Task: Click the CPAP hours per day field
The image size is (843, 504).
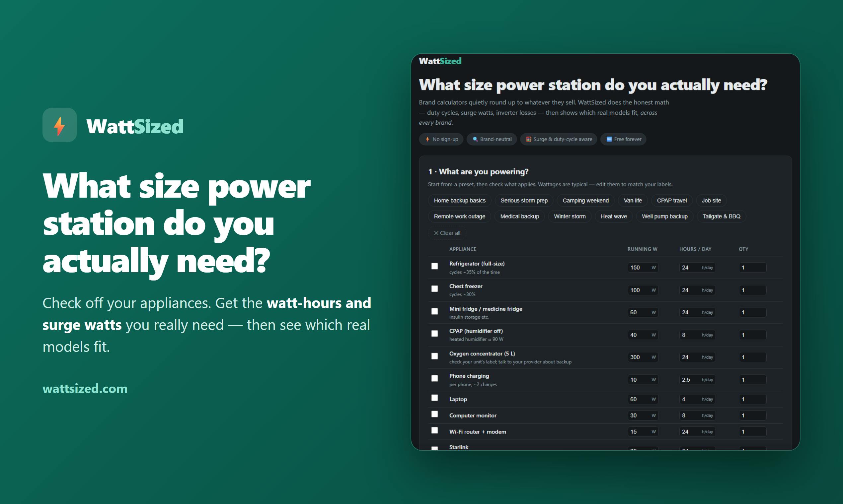Action: point(697,335)
